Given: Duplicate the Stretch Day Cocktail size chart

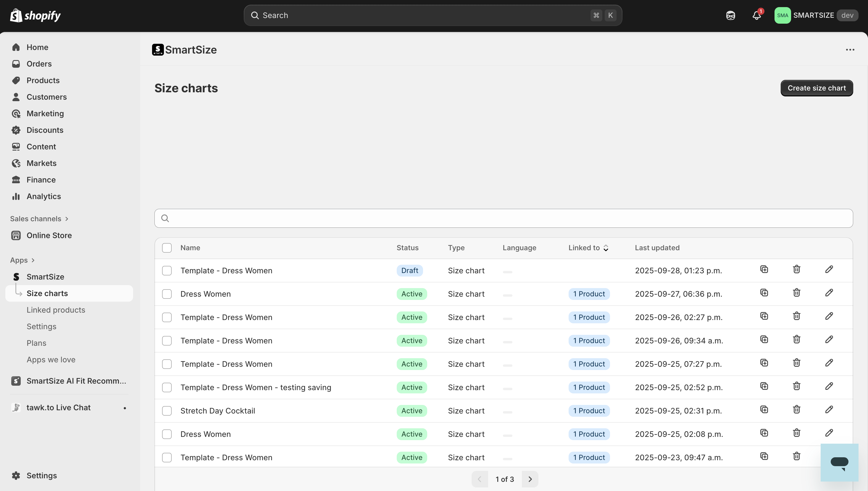Looking at the screenshot, I should (x=764, y=409).
